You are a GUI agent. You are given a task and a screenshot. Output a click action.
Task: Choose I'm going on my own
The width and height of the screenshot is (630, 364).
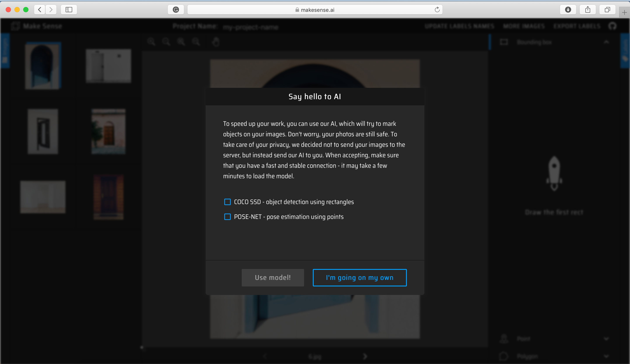(x=359, y=278)
